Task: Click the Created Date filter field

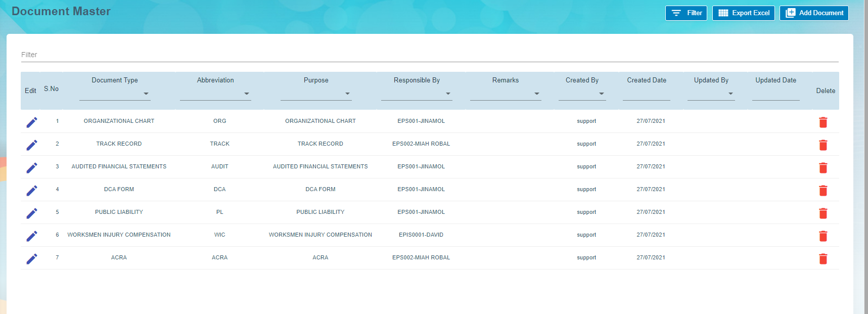Action: click(x=646, y=94)
